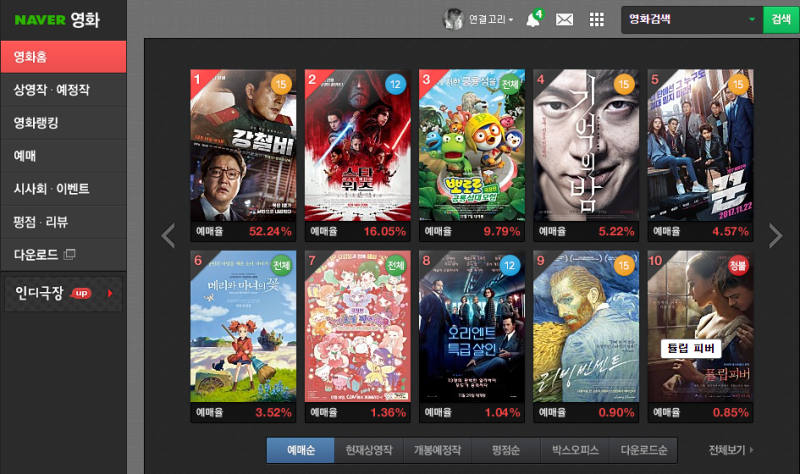This screenshot has width=800, height=474.
Task: Open the rank 2 스타워즈 poster
Action: pyautogui.click(x=357, y=145)
